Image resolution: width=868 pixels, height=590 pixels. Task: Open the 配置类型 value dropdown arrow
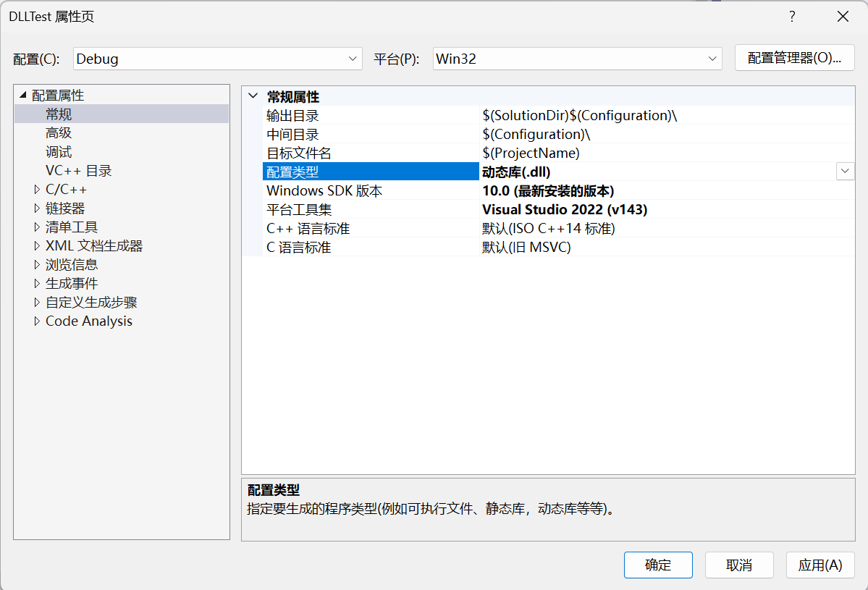coord(845,172)
